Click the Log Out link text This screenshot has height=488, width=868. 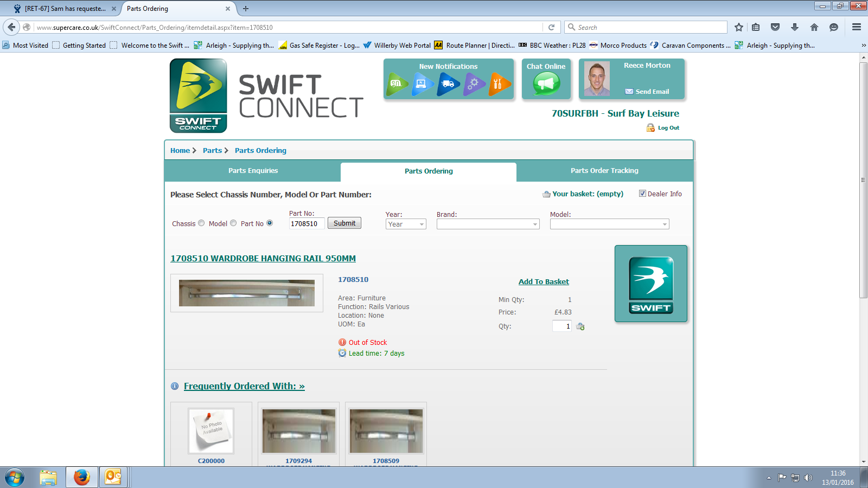[668, 128]
